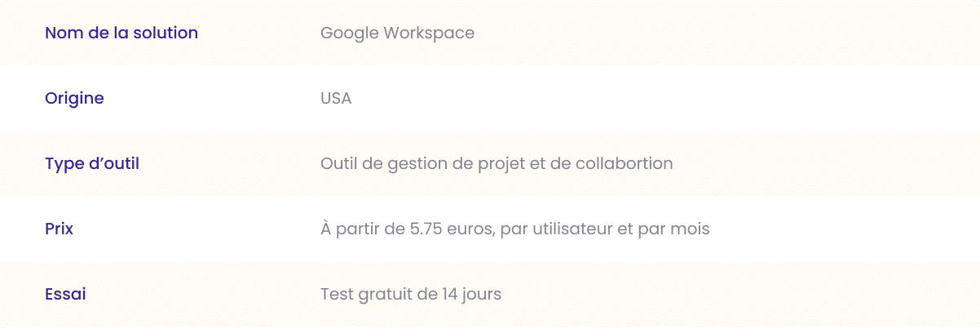Click the word "projet" in the tool description
The width and height of the screenshot is (980, 329).
pos(500,164)
